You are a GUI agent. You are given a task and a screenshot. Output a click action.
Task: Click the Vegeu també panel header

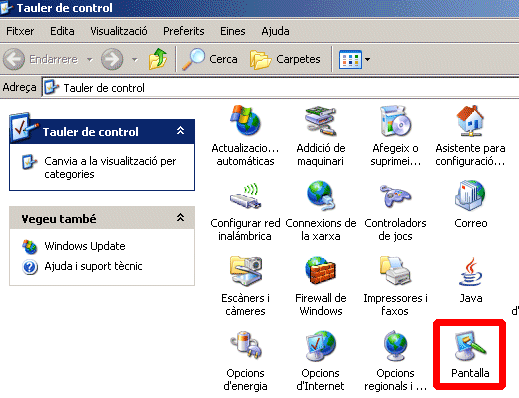[x=102, y=218]
